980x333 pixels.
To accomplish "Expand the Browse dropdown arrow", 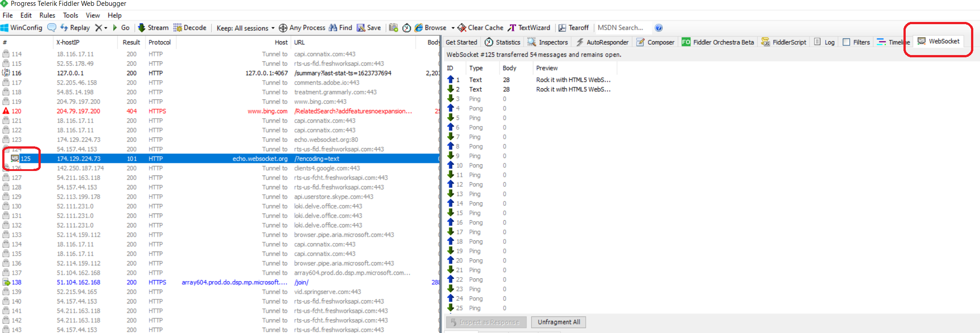I will [x=453, y=28].
